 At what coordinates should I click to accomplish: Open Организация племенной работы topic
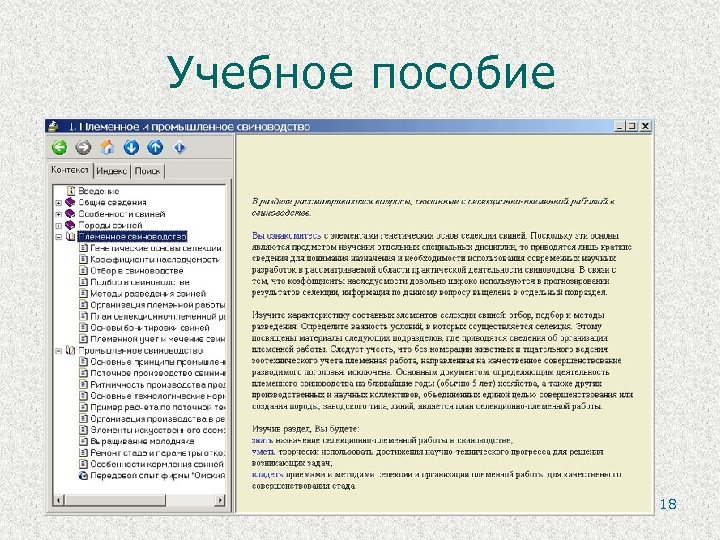[x=158, y=305]
